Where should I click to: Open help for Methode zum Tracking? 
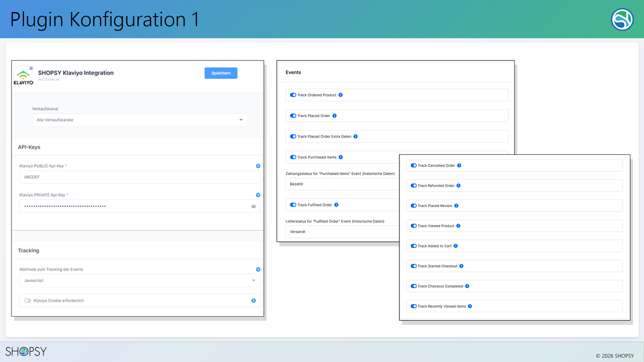point(258,269)
